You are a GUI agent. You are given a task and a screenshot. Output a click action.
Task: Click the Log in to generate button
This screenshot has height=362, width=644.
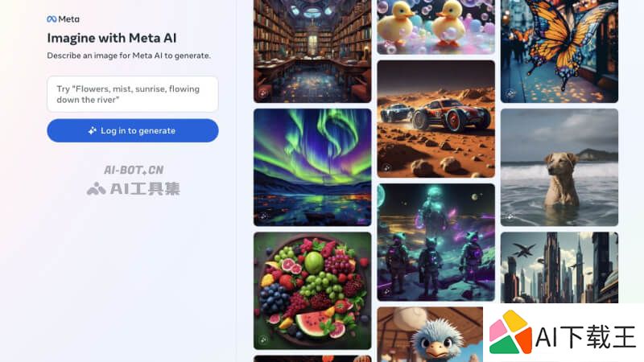(x=133, y=130)
